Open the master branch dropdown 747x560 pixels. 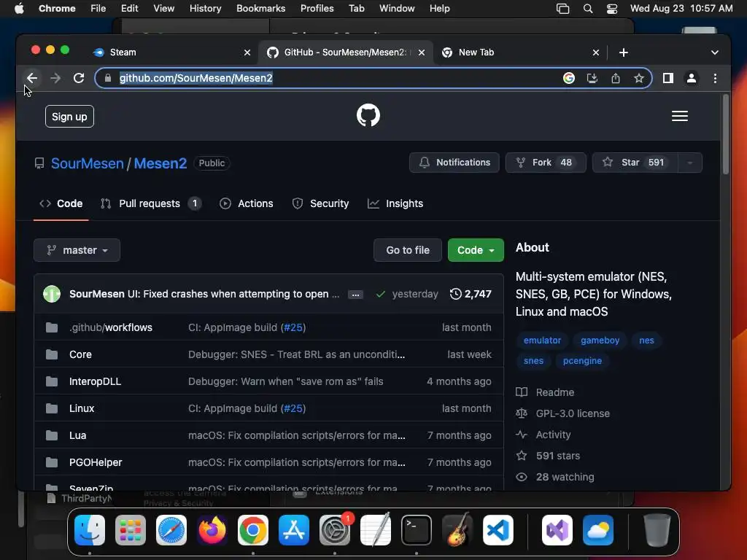pyautogui.click(x=77, y=250)
